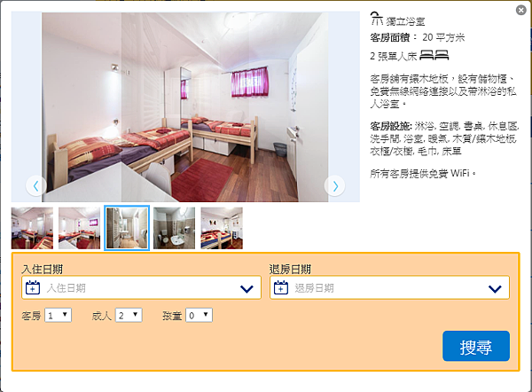Image resolution: width=532 pixels, height=392 pixels.
Task: Select the bathroom sink and toilet thumbnail
Action: pos(175,228)
